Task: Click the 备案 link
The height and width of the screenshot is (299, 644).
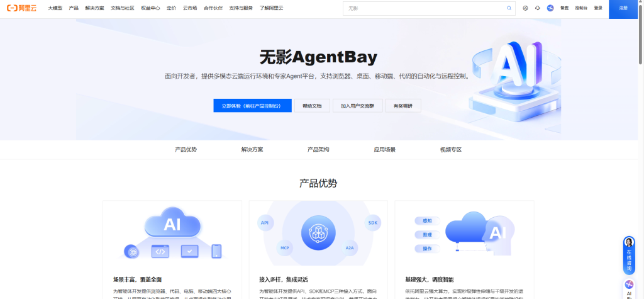Action: coord(564,8)
